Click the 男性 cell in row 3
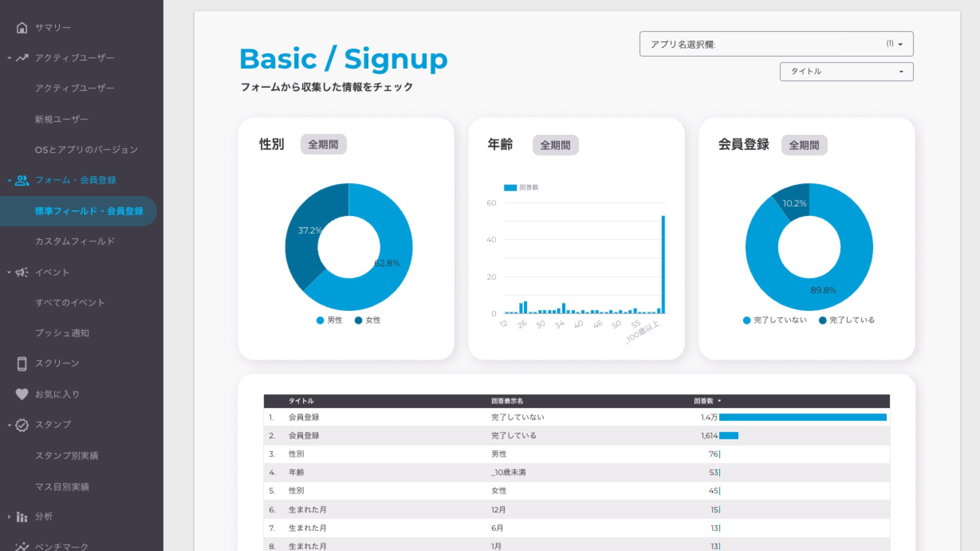This screenshot has width=980, height=551. (499, 454)
